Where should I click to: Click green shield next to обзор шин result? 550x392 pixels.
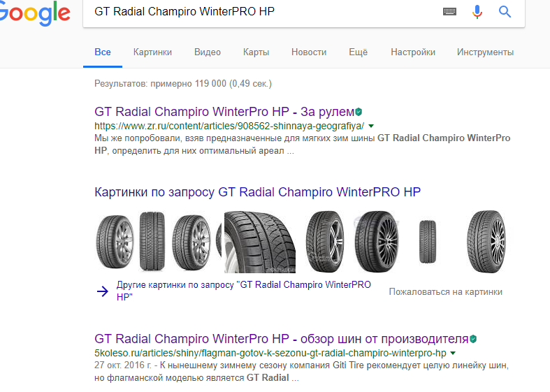pos(473,339)
